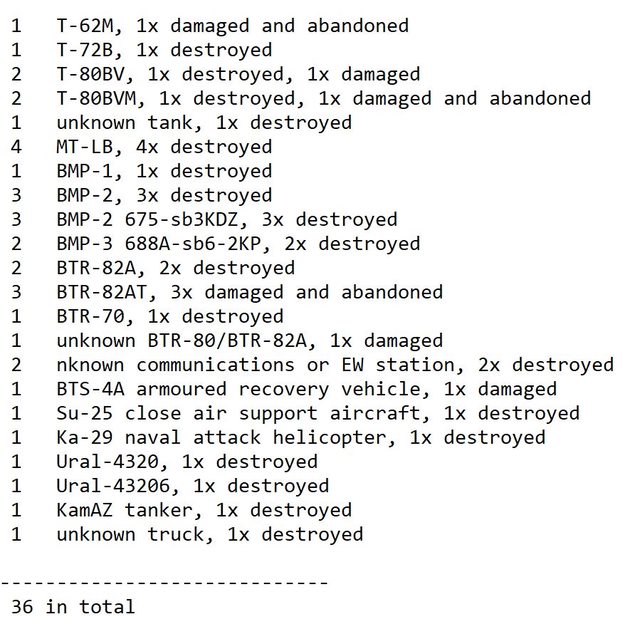Click the BMP-1 entry
640x629 pixels.
tap(164, 171)
